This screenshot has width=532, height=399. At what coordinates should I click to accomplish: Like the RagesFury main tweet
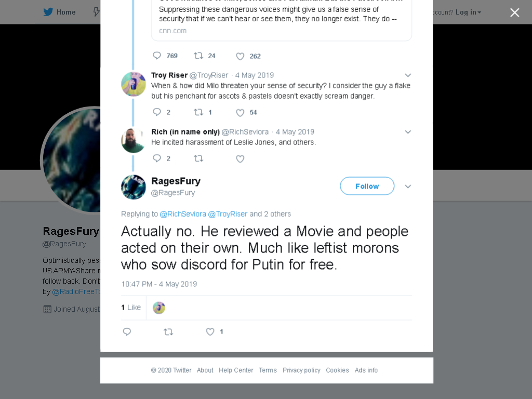[210, 332]
